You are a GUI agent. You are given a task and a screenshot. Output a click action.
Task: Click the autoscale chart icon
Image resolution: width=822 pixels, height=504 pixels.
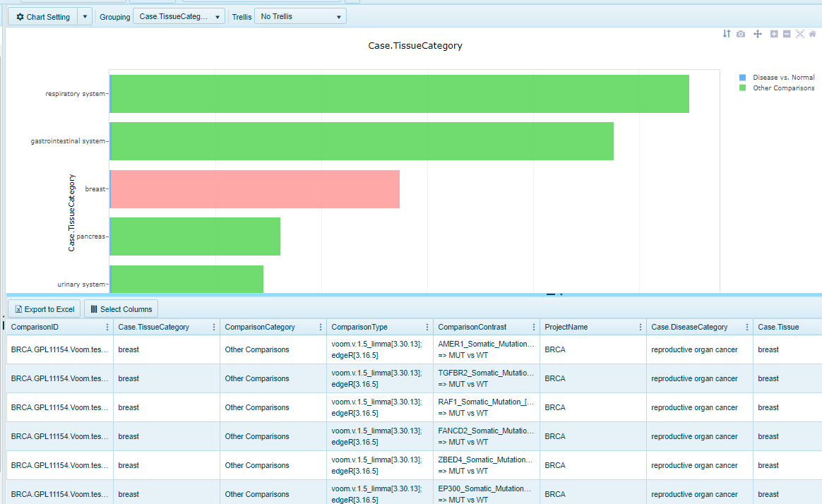coord(799,34)
